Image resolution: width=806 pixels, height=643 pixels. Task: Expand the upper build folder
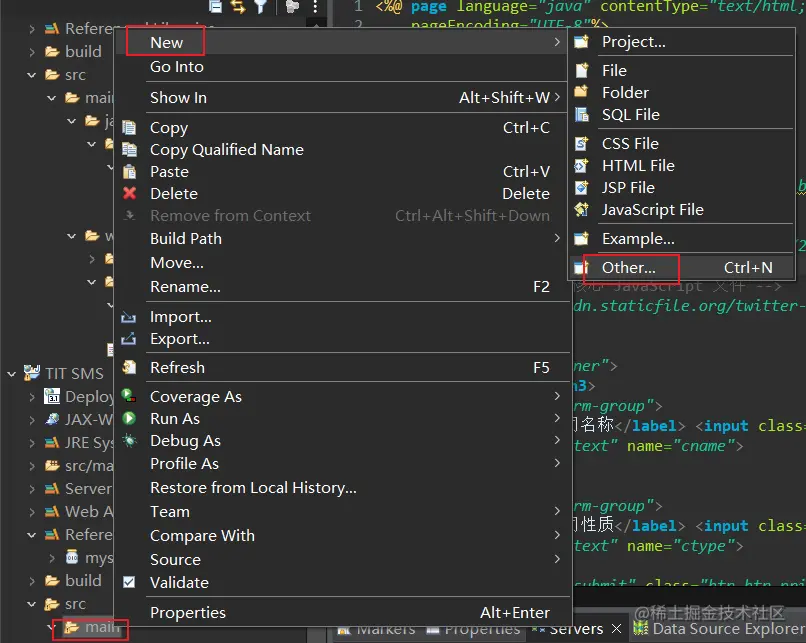(32, 52)
